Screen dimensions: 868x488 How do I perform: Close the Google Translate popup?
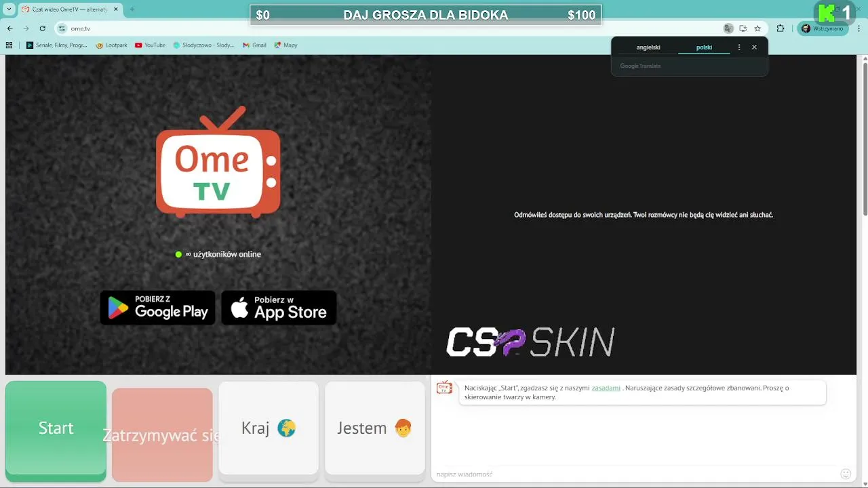(x=754, y=47)
